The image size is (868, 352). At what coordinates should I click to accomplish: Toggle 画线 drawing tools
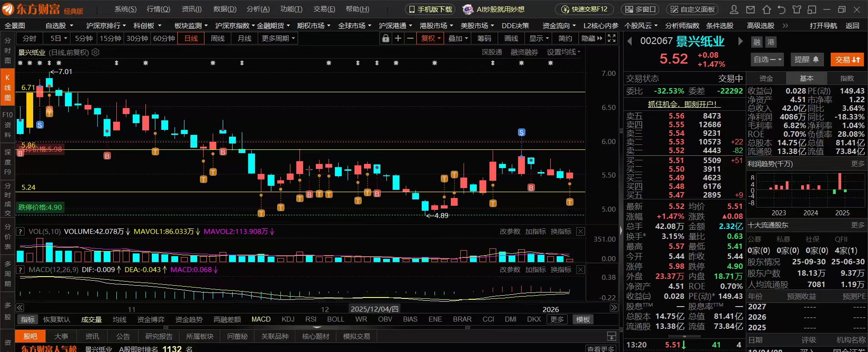pos(511,39)
